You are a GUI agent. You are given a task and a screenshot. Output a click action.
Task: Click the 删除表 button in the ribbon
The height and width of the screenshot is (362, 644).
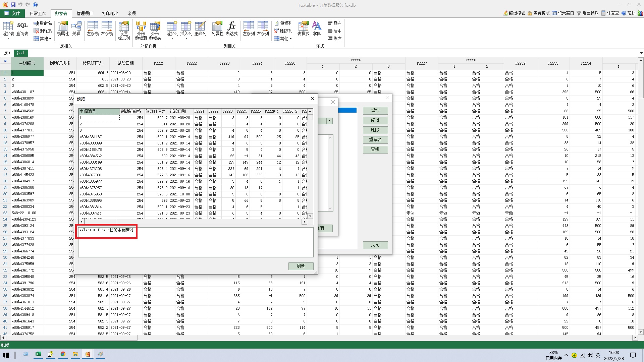[x=43, y=31]
